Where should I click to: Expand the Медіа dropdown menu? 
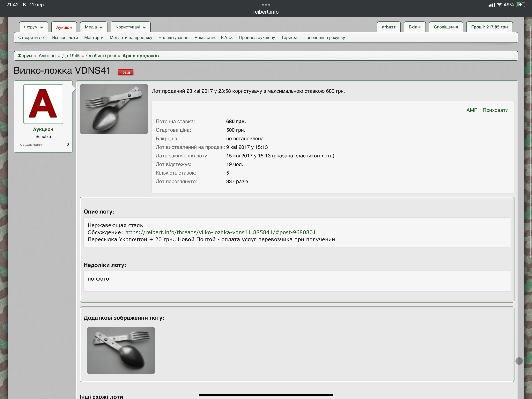pyautogui.click(x=93, y=27)
